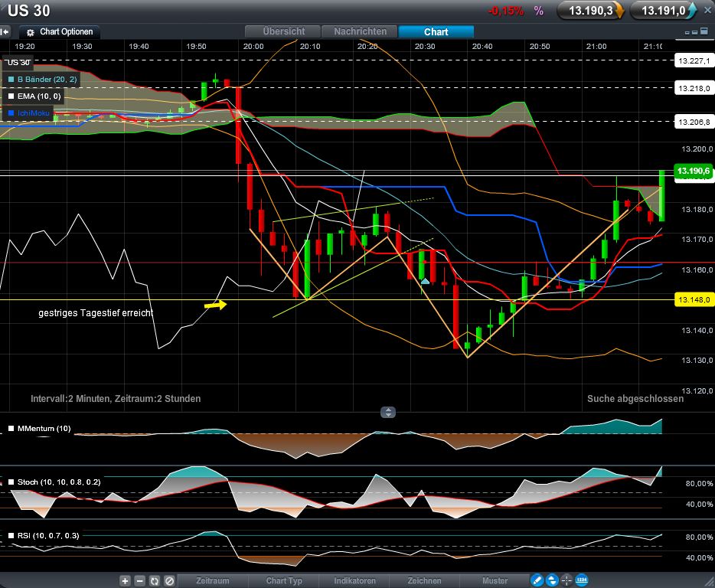
Task: Toggle the 1234 value display icon
Action: 581,580
